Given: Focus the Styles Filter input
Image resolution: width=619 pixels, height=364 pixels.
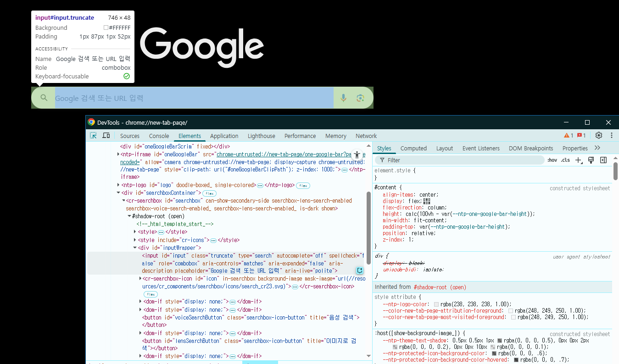Looking at the screenshot, I should [x=459, y=160].
